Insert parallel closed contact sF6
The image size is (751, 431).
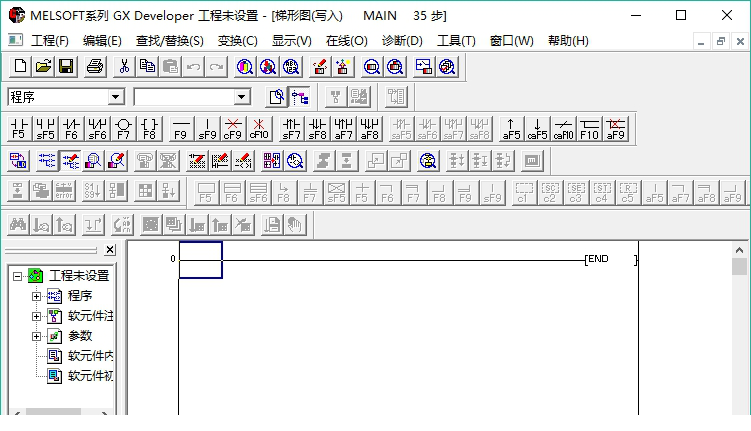[97, 129]
